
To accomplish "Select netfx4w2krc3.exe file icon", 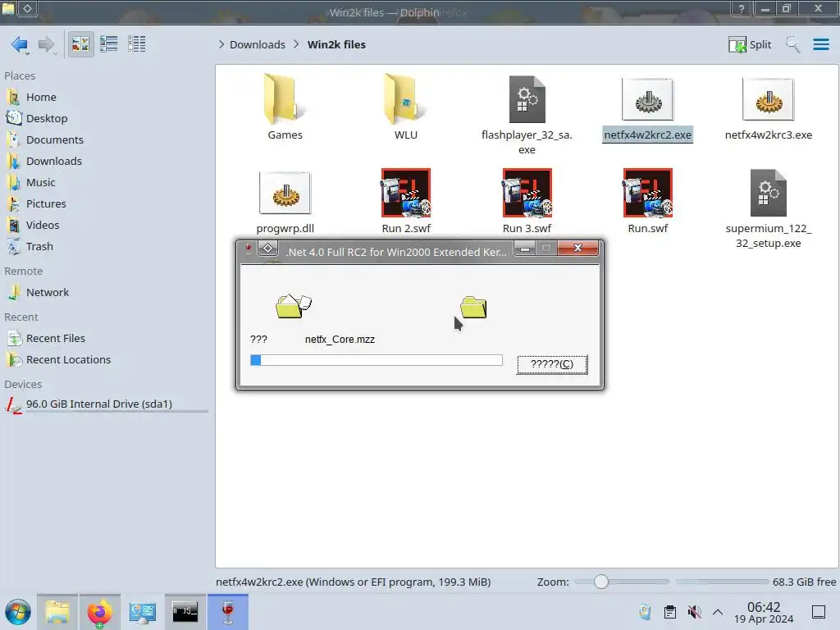I will coord(768,99).
